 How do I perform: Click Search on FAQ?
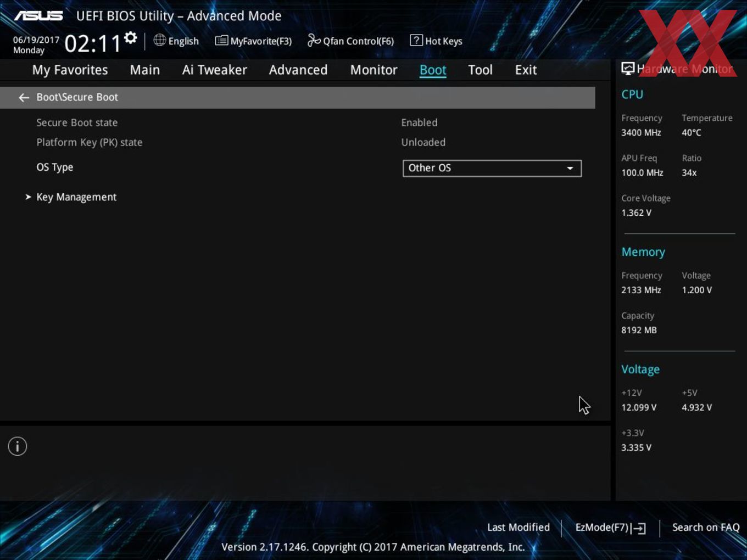[x=706, y=528]
